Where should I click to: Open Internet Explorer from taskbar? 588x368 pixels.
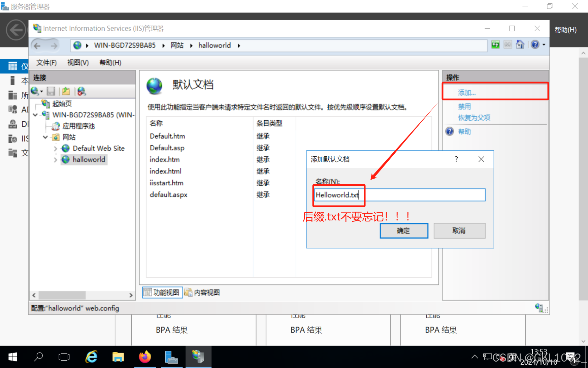pyautogui.click(x=91, y=357)
